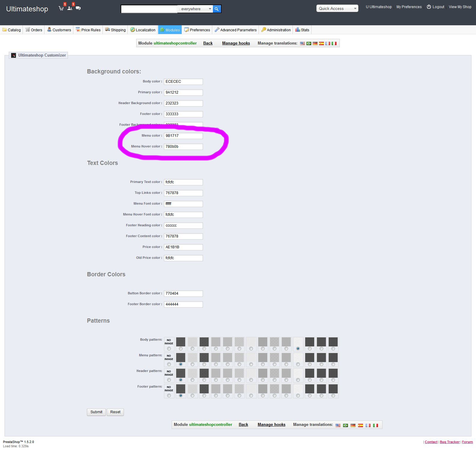Open the Localization tab
476x459 pixels.
tap(143, 30)
